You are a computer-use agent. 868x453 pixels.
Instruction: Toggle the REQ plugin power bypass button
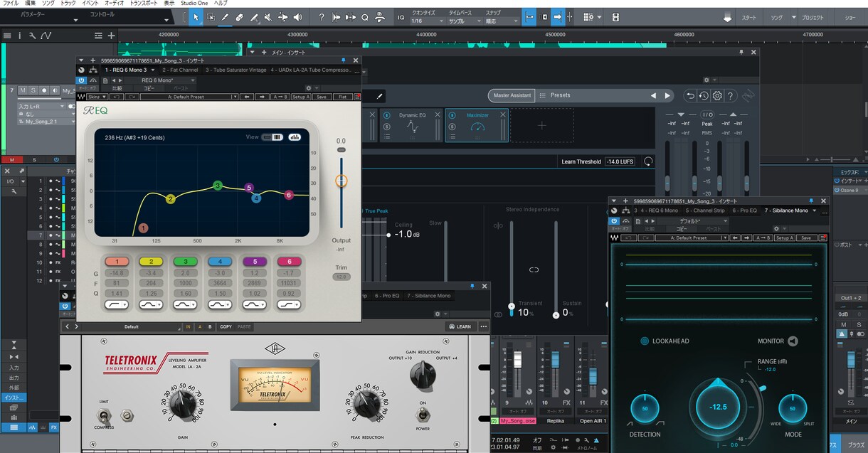click(82, 80)
